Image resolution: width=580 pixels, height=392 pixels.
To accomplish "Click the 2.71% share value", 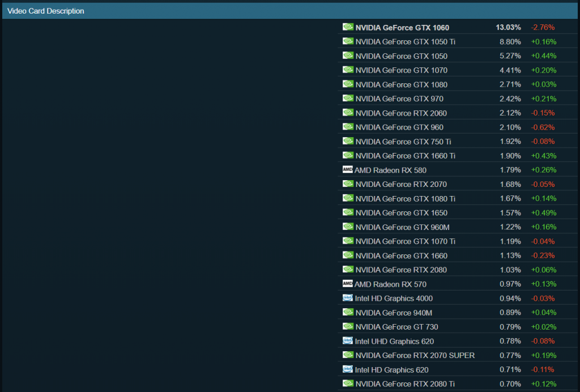I will click(x=510, y=84).
